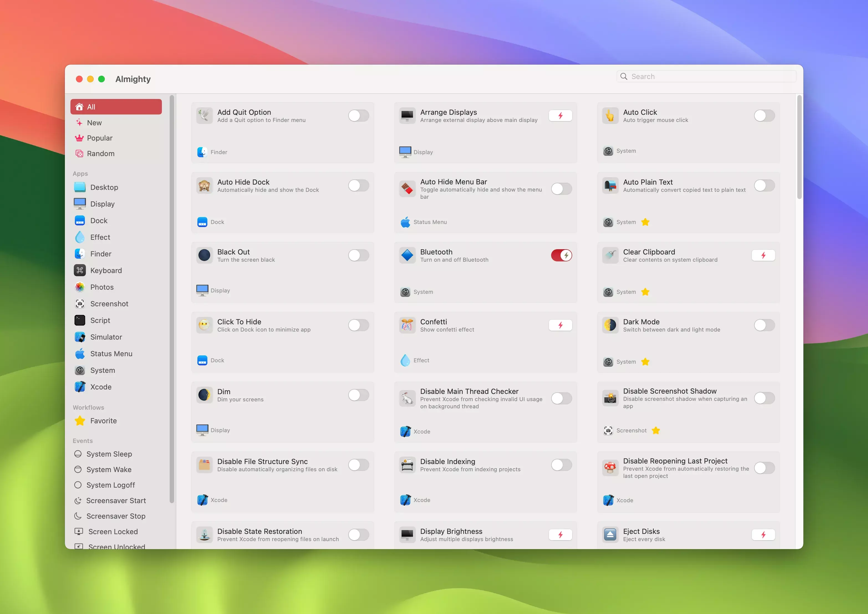The image size is (868, 614).
Task: Enable the Dark Mode switch
Action: coord(764,325)
